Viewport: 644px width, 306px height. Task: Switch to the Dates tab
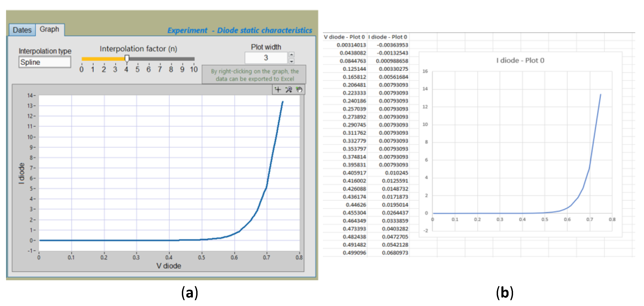tap(22, 30)
